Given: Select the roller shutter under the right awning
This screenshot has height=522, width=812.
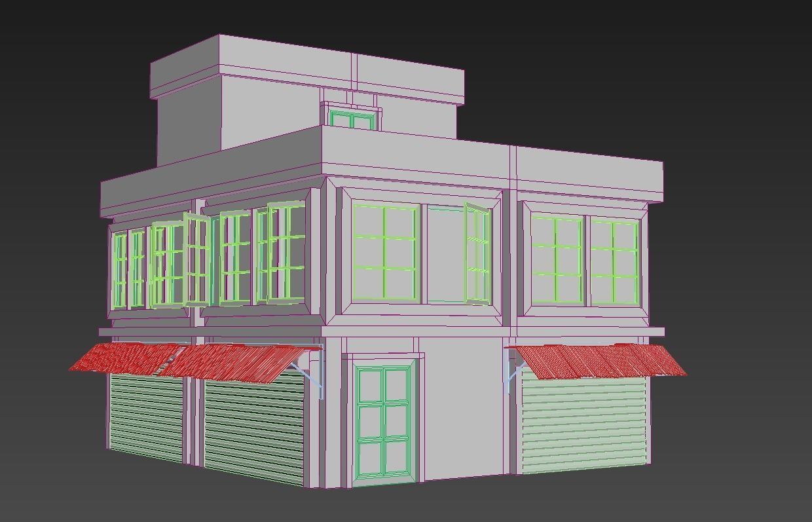Looking at the screenshot, I should [585, 424].
